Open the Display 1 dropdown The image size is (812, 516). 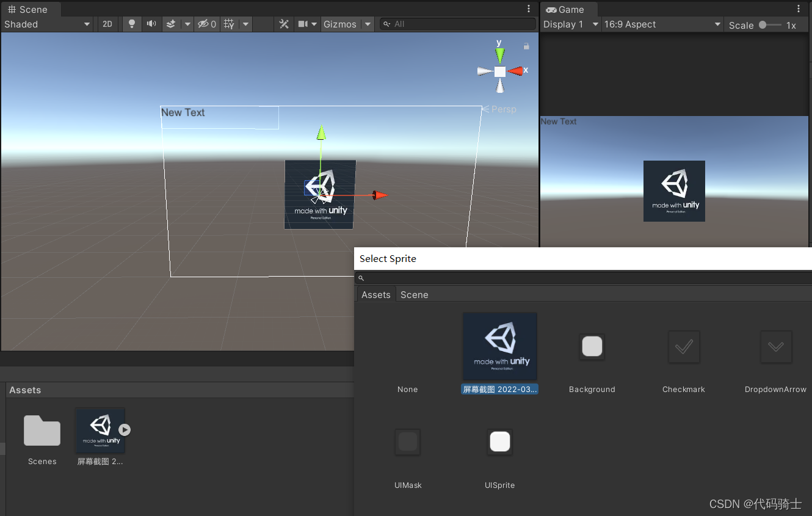tap(571, 24)
